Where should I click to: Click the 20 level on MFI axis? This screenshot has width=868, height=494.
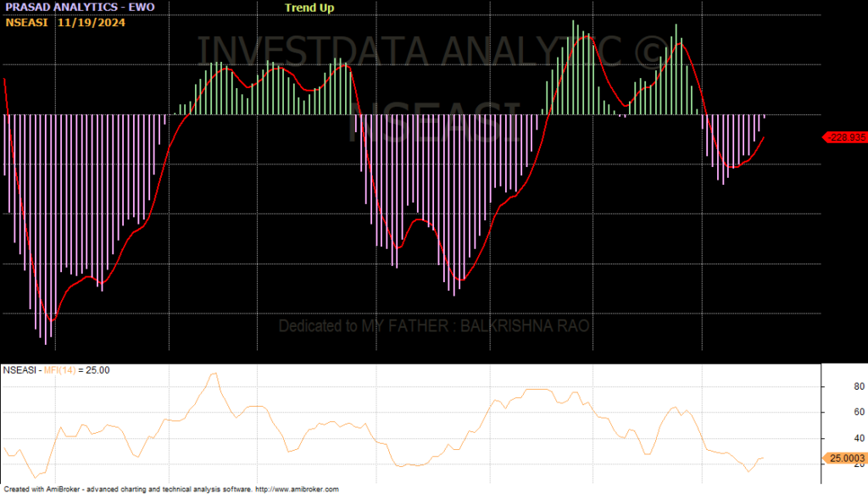(836, 464)
